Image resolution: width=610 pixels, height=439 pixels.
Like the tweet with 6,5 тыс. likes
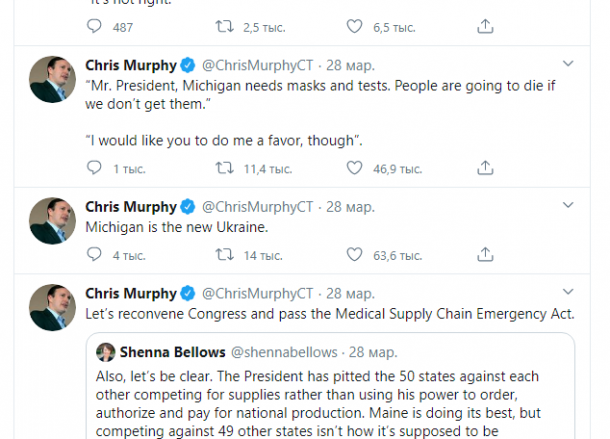[354, 26]
